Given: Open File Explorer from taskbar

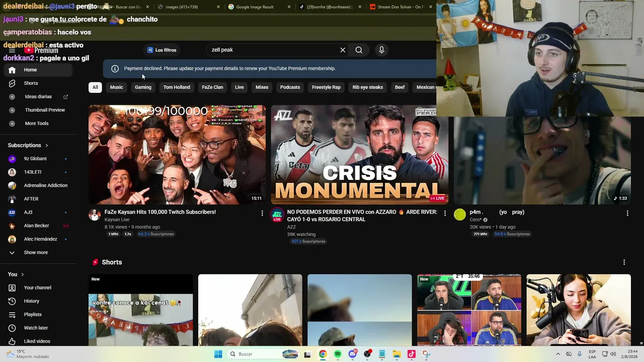Looking at the screenshot, I should coord(396,354).
